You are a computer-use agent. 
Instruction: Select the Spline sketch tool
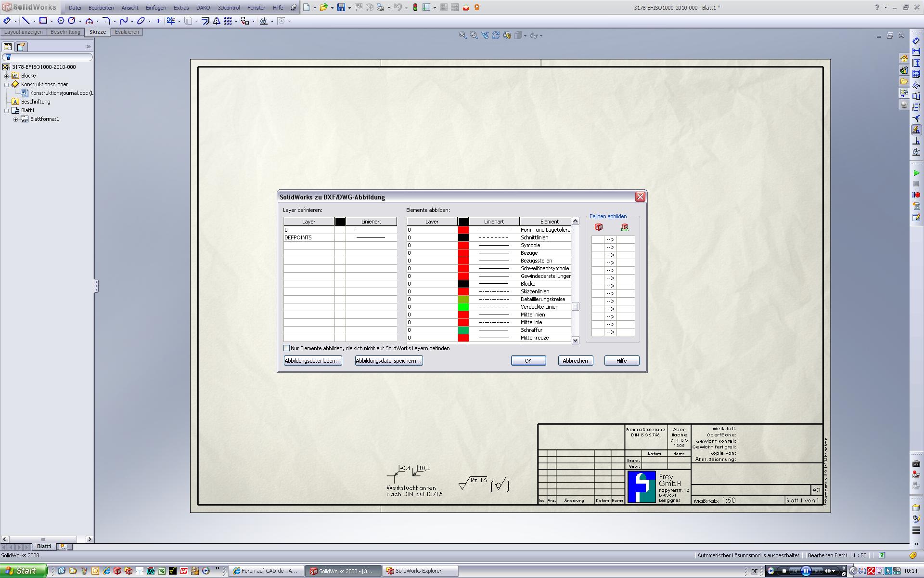click(124, 21)
